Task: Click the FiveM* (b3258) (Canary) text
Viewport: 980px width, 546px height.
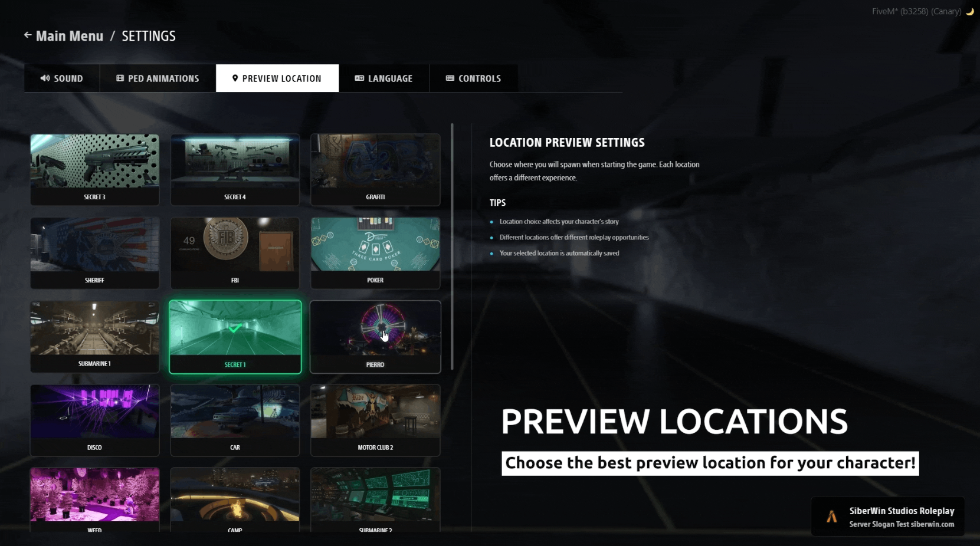Action: (916, 11)
